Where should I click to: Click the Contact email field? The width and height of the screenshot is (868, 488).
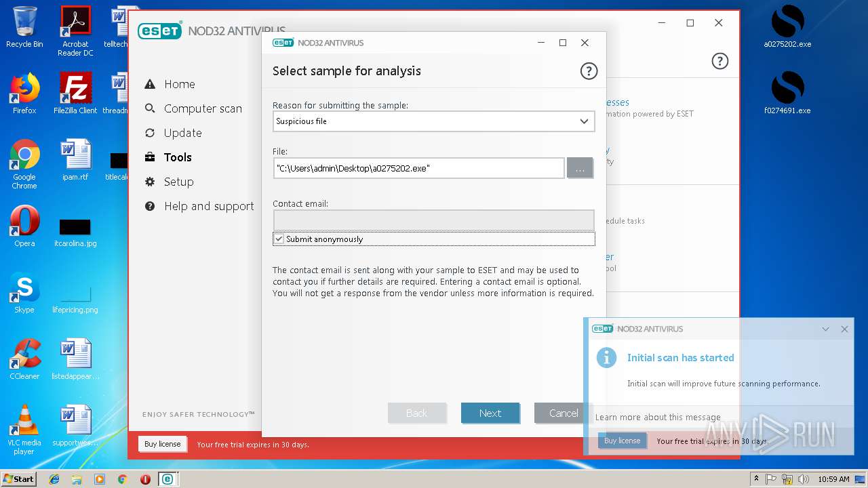(434, 220)
